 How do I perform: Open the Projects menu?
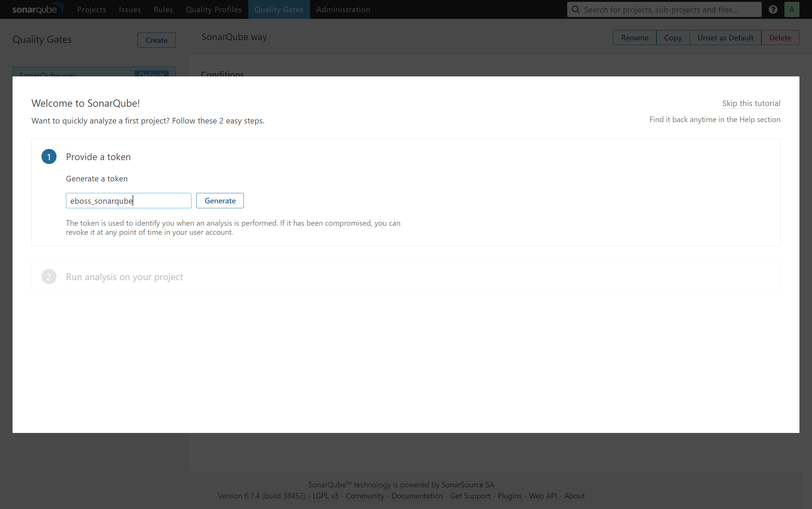[92, 9]
